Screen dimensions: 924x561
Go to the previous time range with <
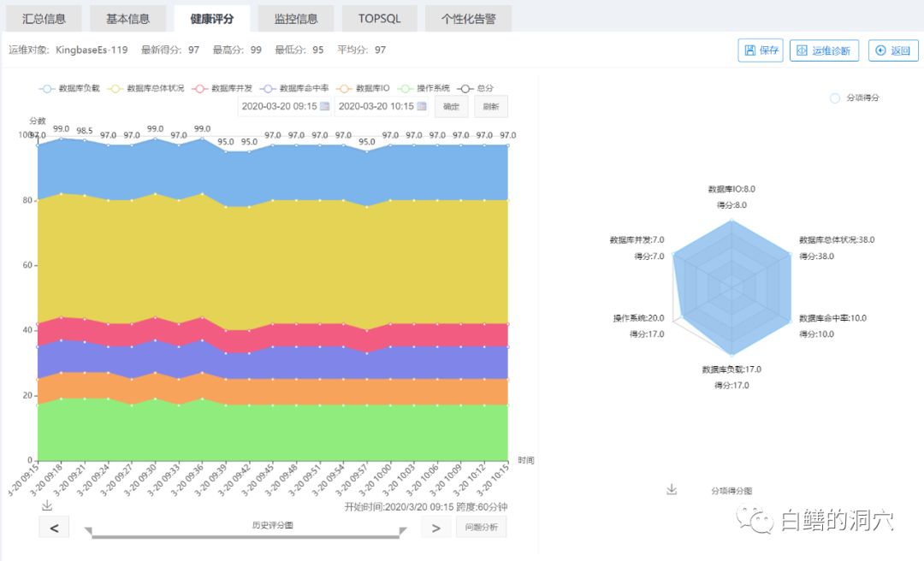(54, 528)
